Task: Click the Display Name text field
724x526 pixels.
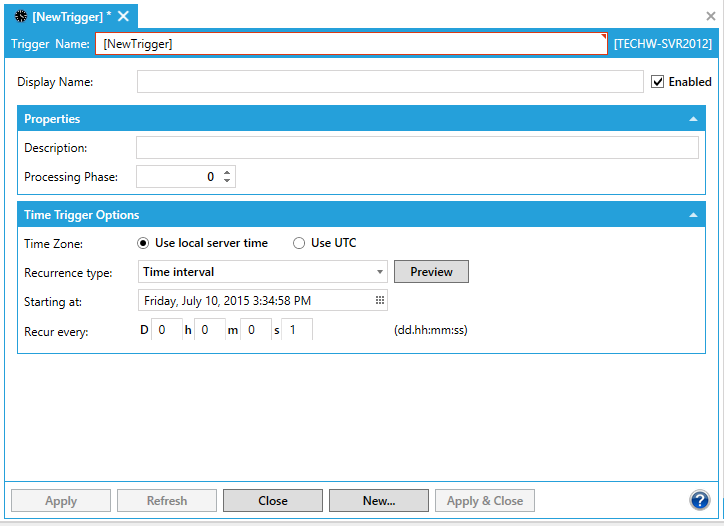Action: 390,82
